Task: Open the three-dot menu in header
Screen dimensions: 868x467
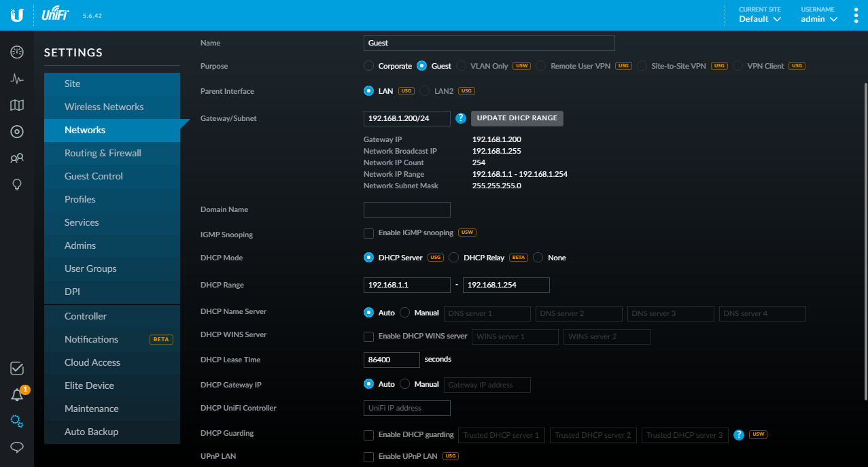Action: click(x=856, y=15)
